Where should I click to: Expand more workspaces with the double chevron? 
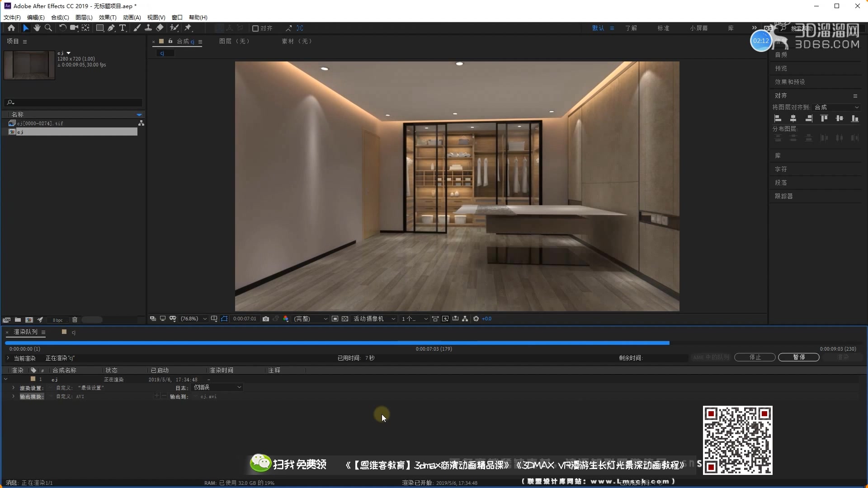(x=754, y=28)
